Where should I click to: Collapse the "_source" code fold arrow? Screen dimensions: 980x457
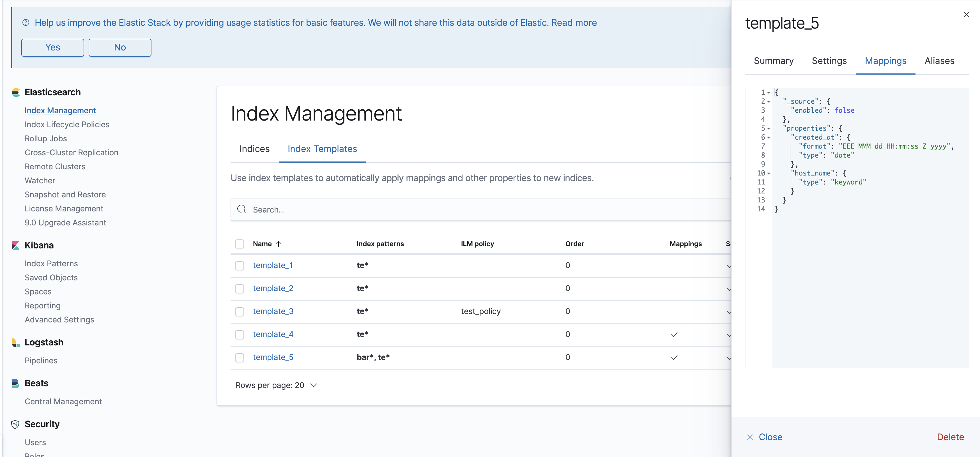769,101
